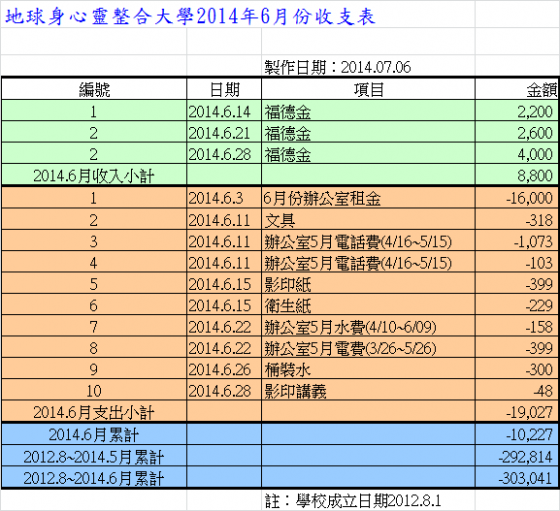The height and width of the screenshot is (511, 560).
Task: Click the 桶裝水 item cell
Action: pyautogui.click(x=368, y=369)
